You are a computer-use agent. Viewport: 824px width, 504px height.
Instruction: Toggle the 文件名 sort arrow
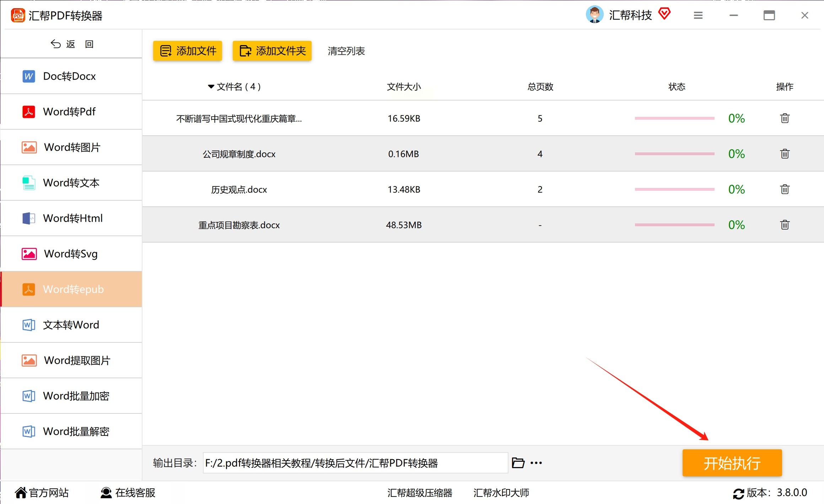tap(211, 87)
